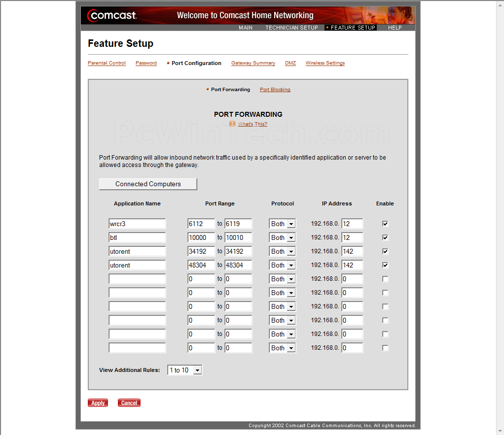This screenshot has width=504, height=435.
Task: Click the Comcast logo in the header
Action: tap(112, 15)
